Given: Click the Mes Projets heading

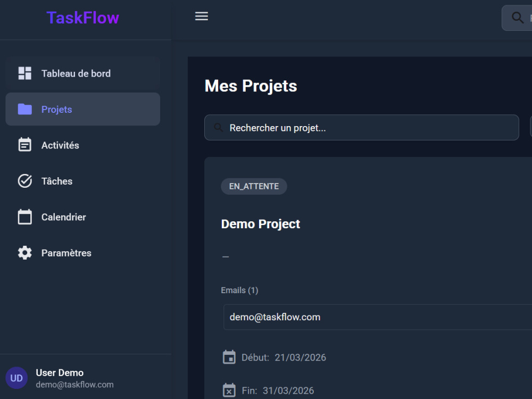Looking at the screenshot, I should 251,86.
